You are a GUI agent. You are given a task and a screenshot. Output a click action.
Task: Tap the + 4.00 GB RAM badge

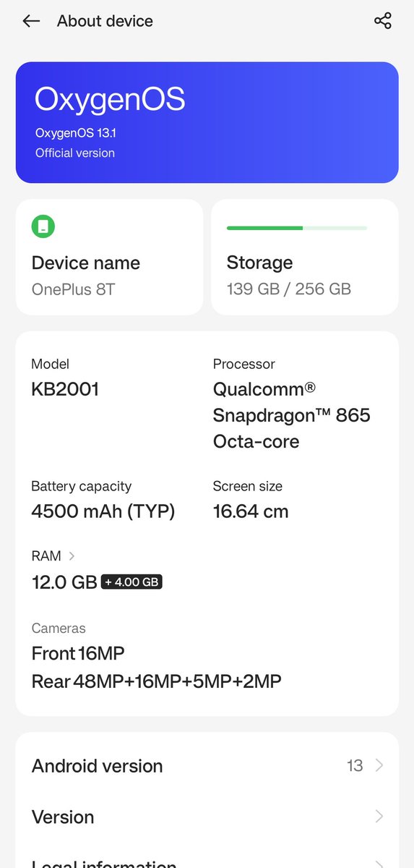tap(131, 582)
